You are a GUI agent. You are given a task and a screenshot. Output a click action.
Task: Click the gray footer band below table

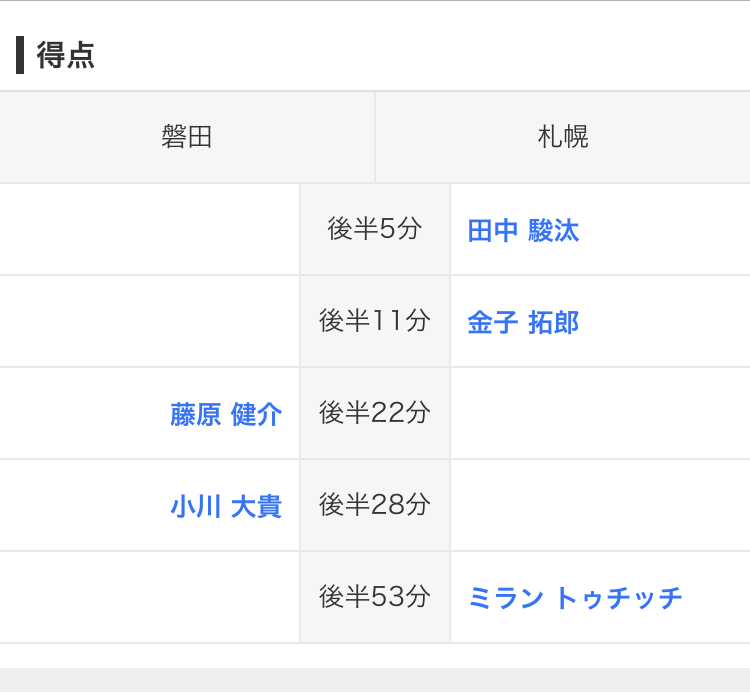click(375, 680)
